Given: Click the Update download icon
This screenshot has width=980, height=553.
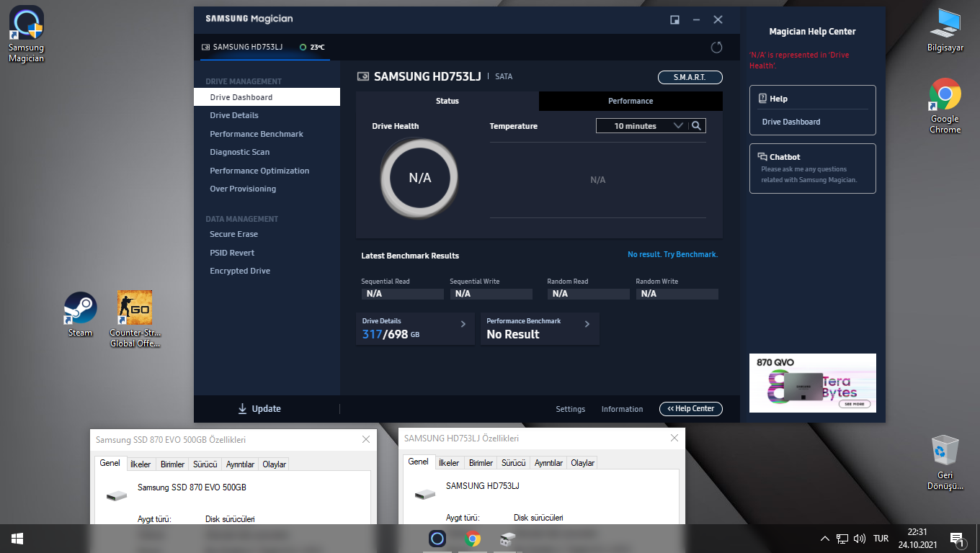Looking at the screenshot, I should pyautogui.click(x=242, y=409).
